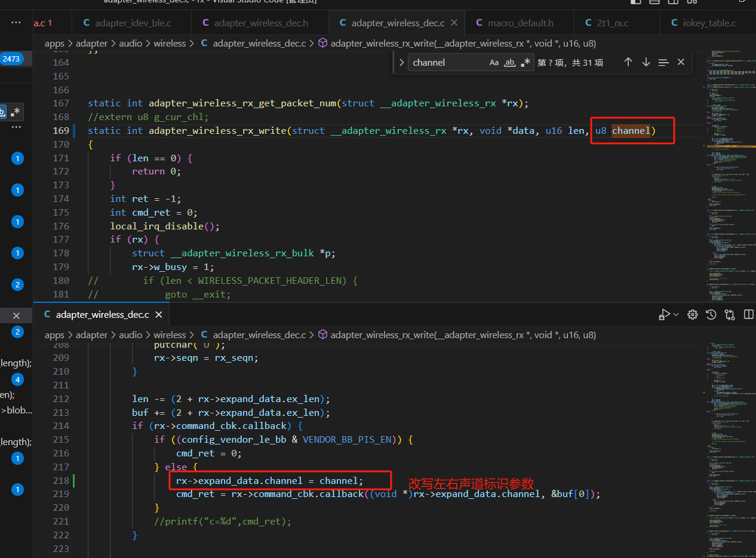The height and width of the screenshot is (558, 756).
Task: Click 'wireless' in the upper breadcrumb
Action: (x=170, y=43)
